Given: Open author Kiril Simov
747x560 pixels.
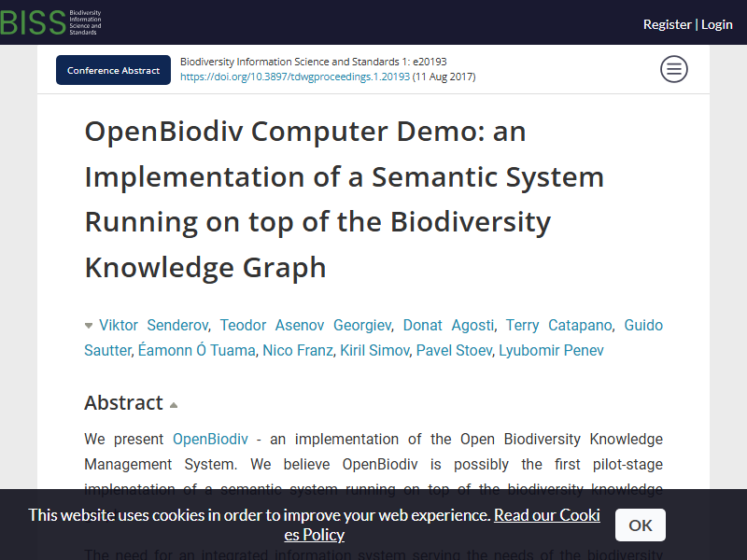Looking at the screenshot, I should click(374, 351).
